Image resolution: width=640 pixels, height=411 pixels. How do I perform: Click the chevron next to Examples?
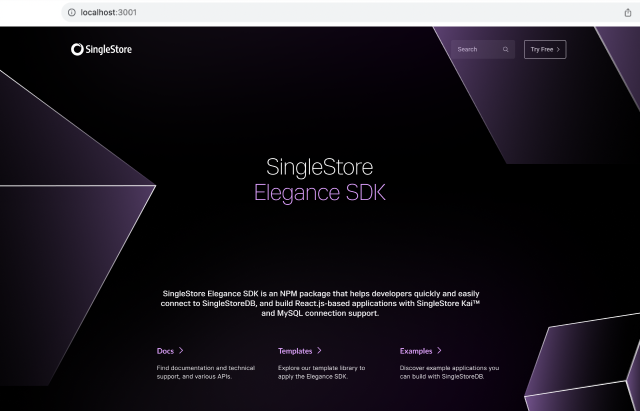(x=439, y=351)
